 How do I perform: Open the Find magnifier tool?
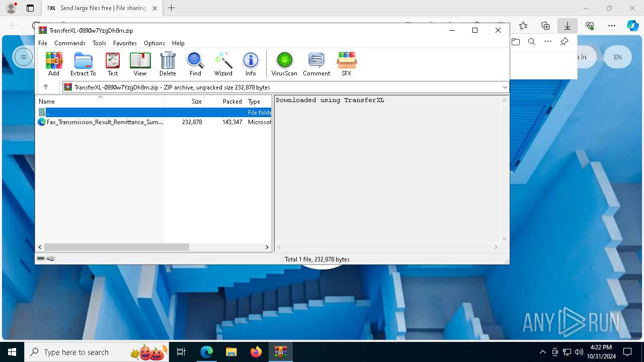195,64
